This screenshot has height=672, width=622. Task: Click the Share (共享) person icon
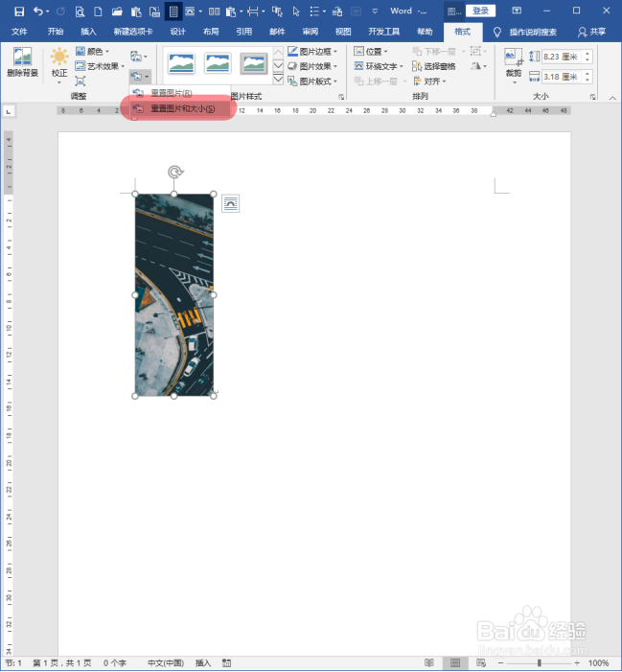[x=591, y=32]
